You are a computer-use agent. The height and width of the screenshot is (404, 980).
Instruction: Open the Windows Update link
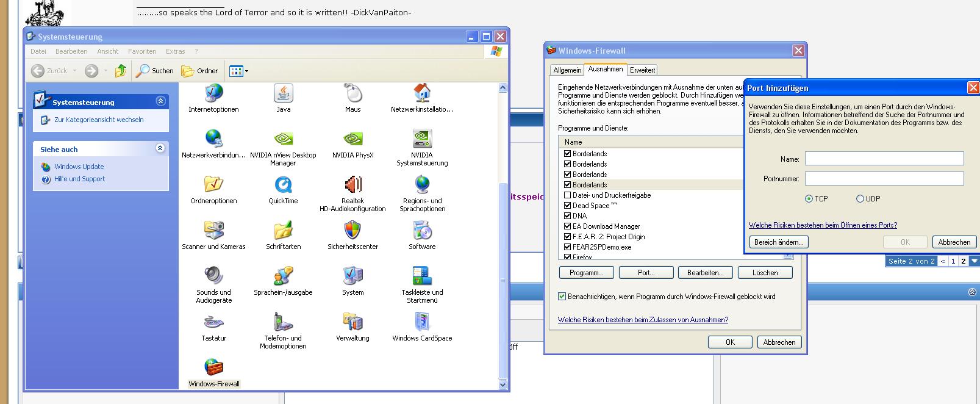click(x=79, y=167)
